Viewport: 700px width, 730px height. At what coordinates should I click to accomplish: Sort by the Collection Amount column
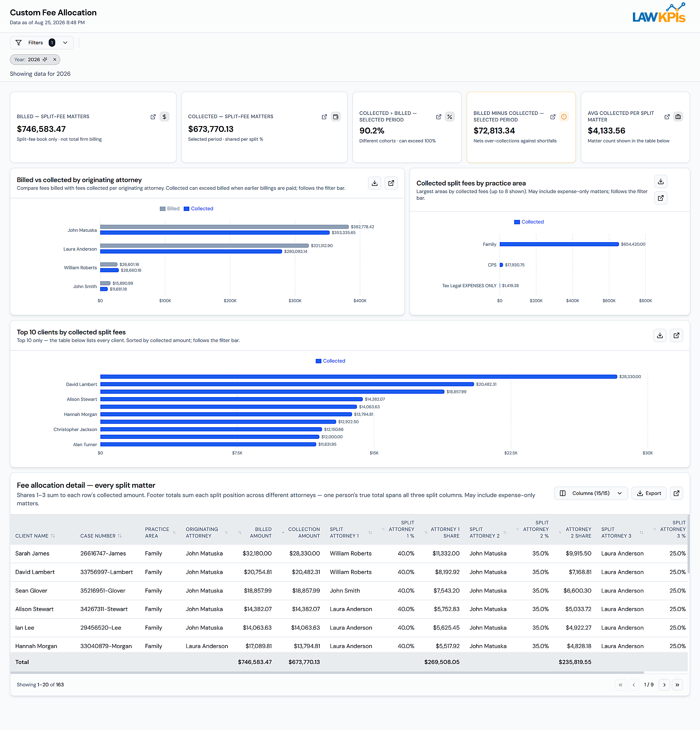tap(301, 532)
